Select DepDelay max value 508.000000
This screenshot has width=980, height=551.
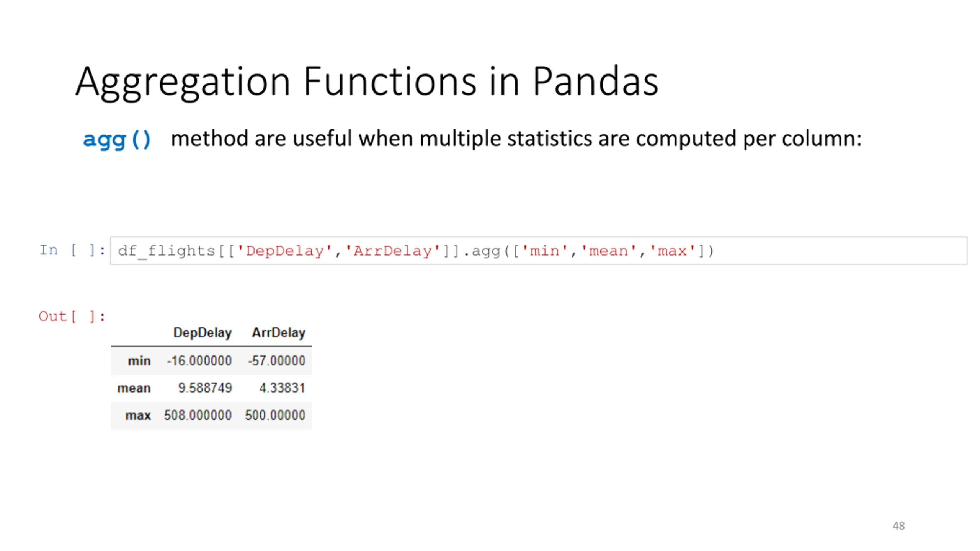[x=198, y=415]
